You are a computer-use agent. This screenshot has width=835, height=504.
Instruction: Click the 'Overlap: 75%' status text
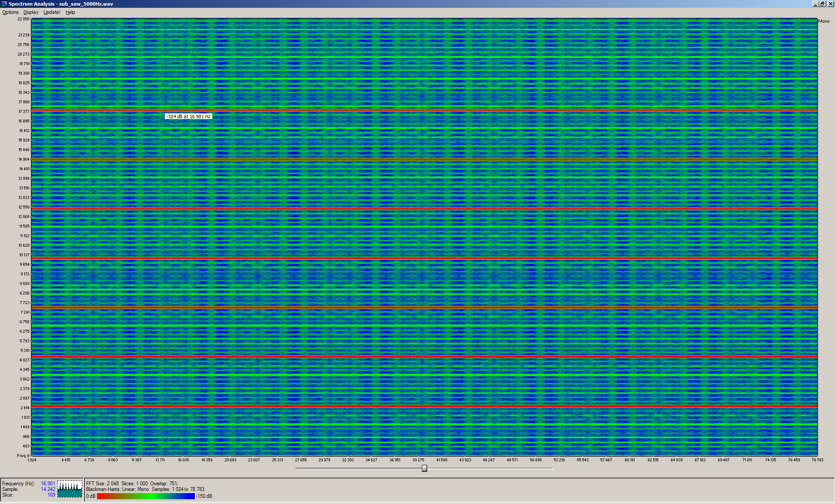point(164,484)
